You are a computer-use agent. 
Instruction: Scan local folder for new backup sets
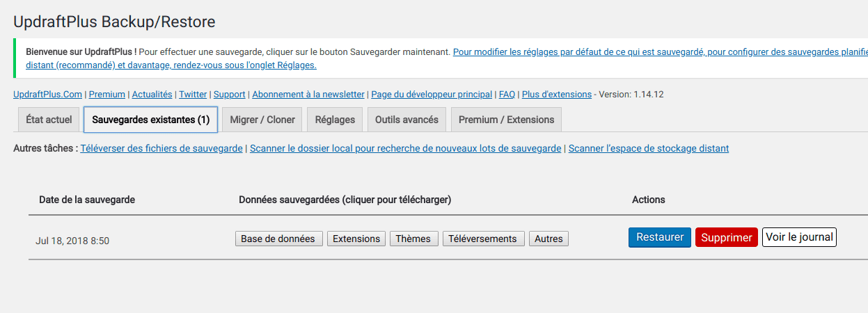(x=405, y=148)
